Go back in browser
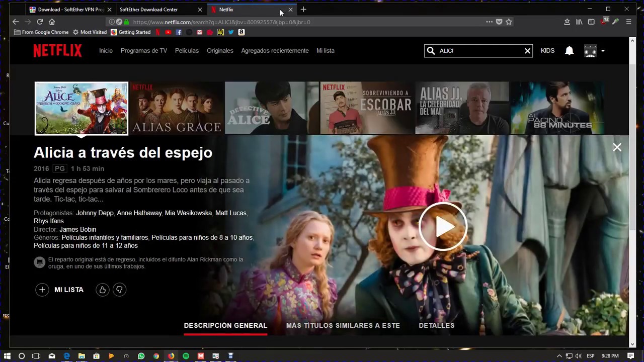The image size is (644, 362). coord(16,22)
